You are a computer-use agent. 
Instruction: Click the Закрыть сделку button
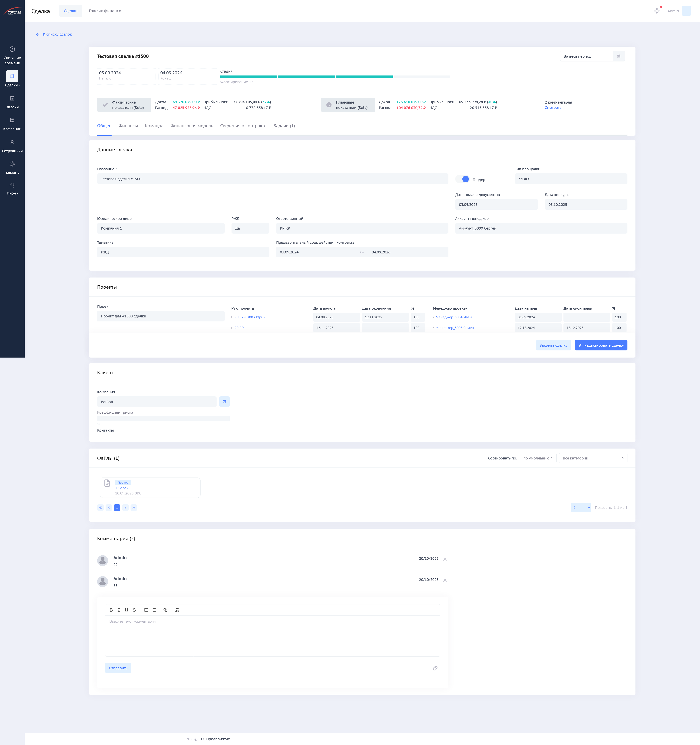pyautogui.click(x=553, y=346)
